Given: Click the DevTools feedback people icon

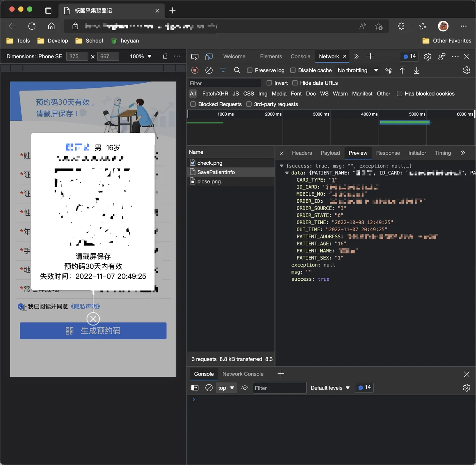Looking at the screenshot, I should [442, 56].
